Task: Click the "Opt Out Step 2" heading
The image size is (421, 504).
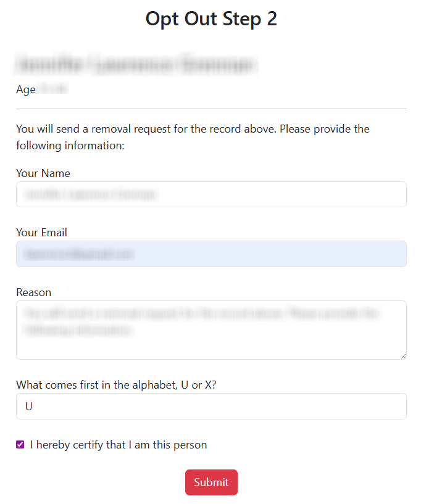Action: point(211,19)
